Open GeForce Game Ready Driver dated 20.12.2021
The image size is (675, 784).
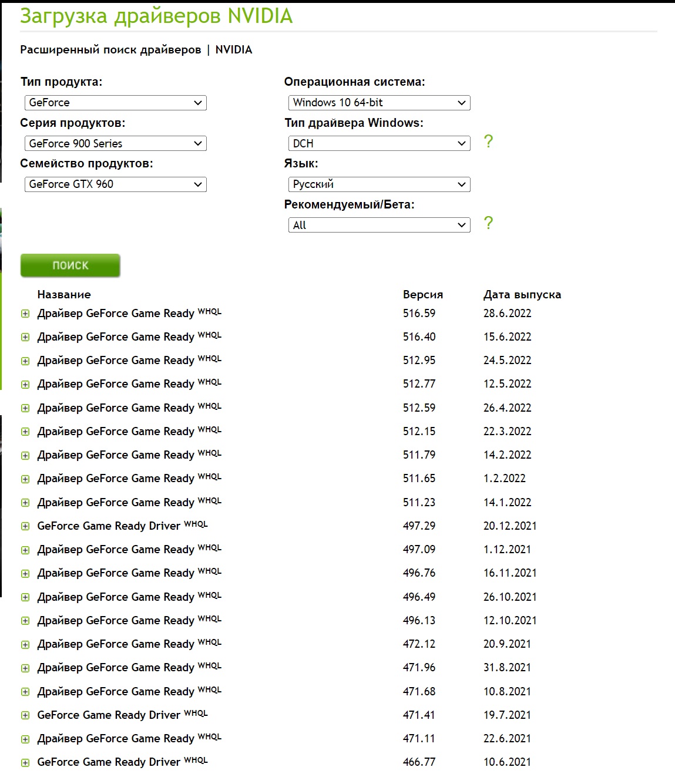click(x=122, y=526)
